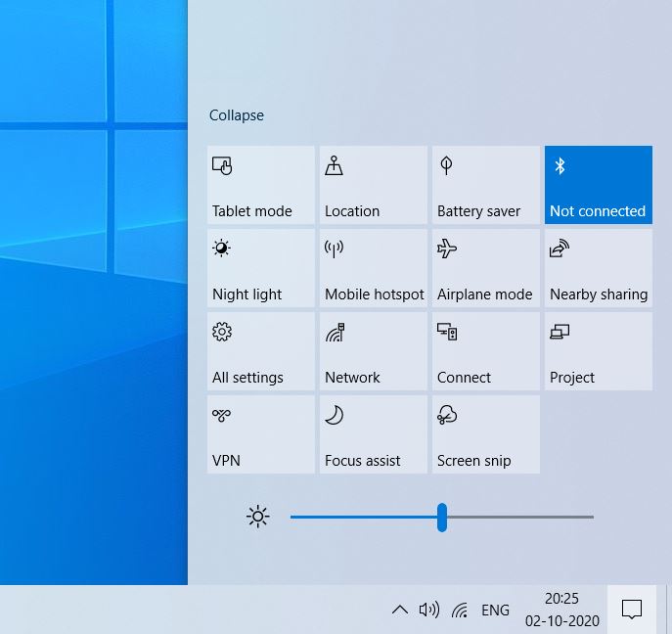
Task: Turn on Mobile hotspot
Action: click(374, 268)
